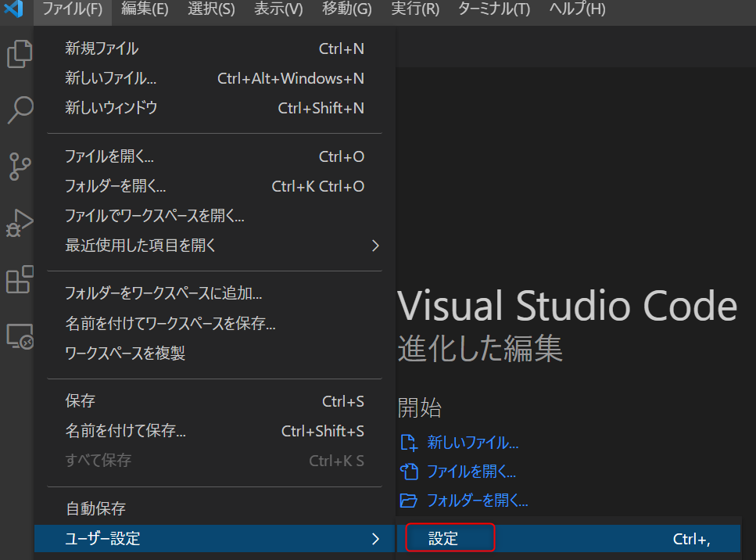
Task: Click the VS Code logo icon
Action: click(13, 9)
